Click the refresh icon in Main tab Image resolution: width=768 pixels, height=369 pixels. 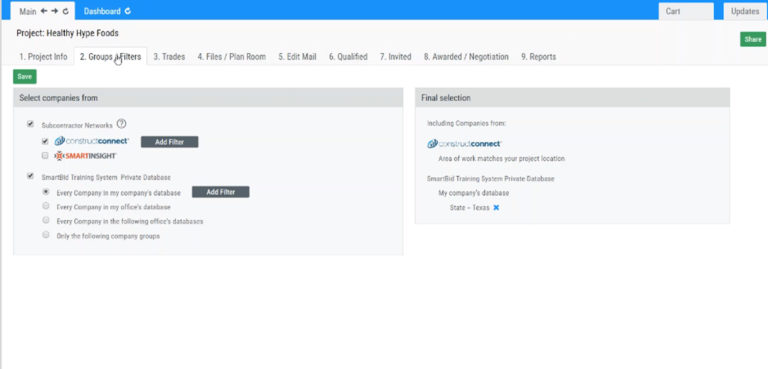66,11
